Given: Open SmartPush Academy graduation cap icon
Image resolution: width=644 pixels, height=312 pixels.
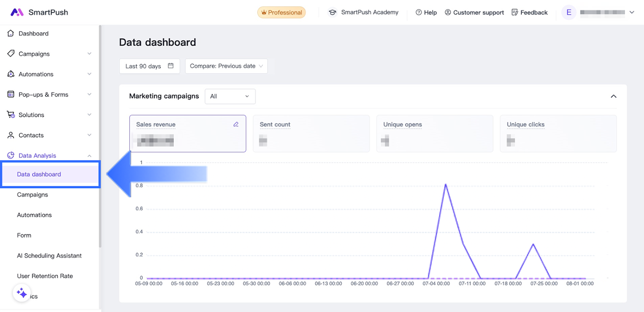Looking at the screenshot, I should [x=332, y=12].
